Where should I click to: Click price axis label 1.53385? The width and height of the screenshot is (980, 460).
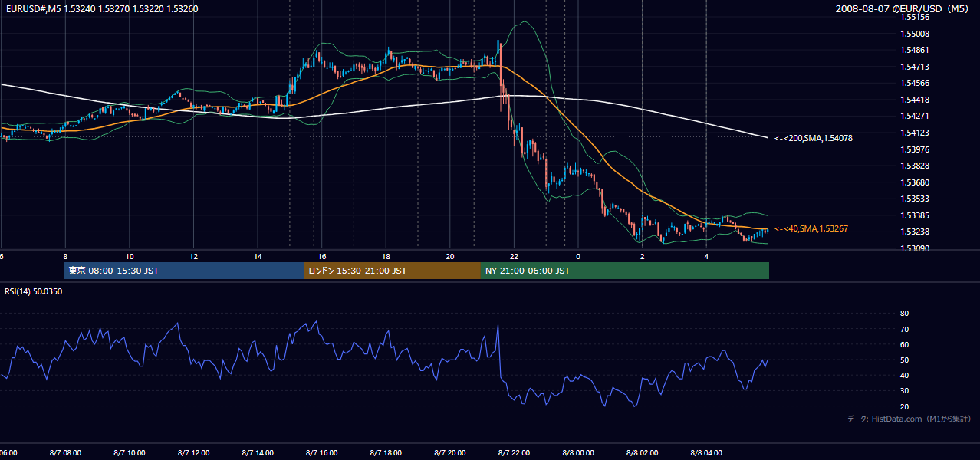click(x=915, y=215)
